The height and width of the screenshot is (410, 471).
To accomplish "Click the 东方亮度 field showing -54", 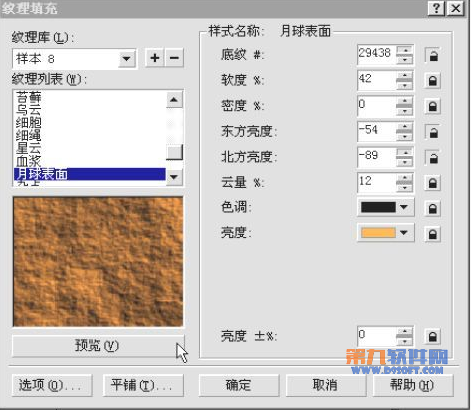I will click(377, 132).
